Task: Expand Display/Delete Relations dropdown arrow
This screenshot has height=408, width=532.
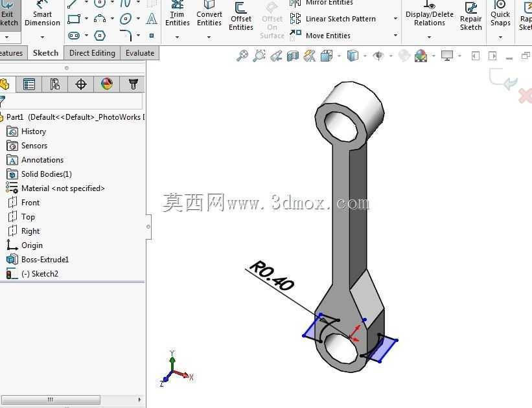Action: tap(429, 37)
